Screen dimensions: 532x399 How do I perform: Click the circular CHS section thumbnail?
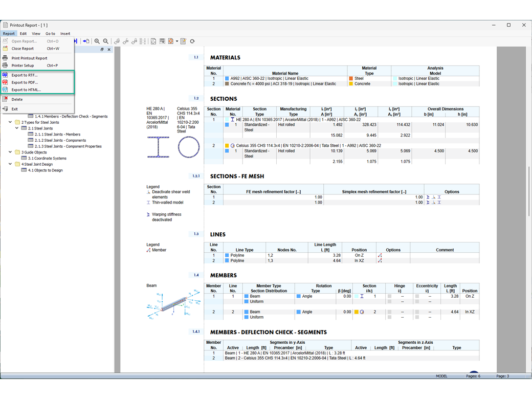(x=189, y=147)
